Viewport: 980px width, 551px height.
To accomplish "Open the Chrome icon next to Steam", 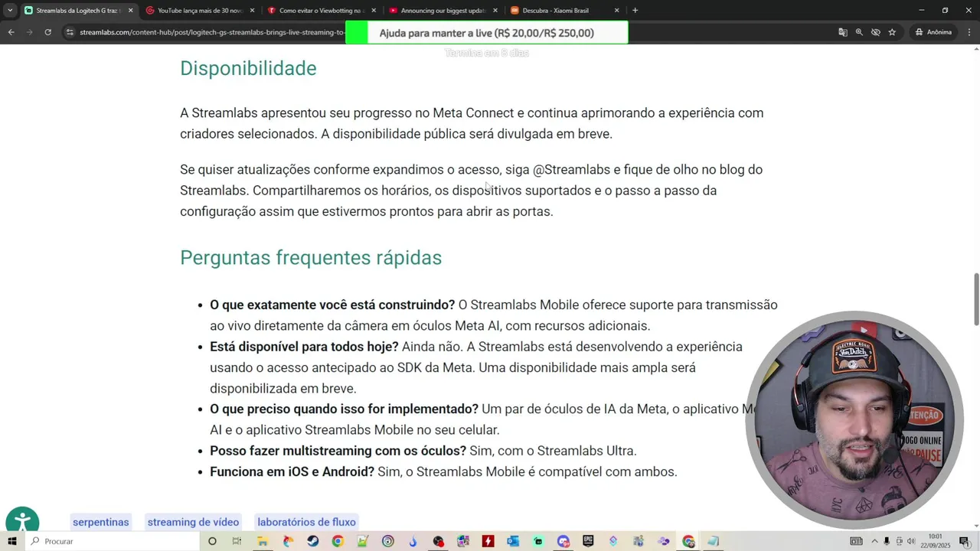I will point(338,541).
